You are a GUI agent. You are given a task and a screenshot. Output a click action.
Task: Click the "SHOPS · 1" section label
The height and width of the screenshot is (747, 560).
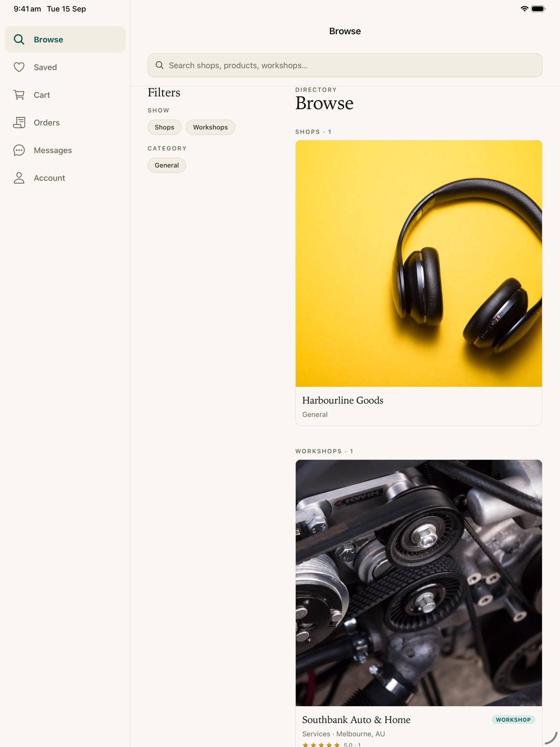pyautogui.click(x=313, y=132)
